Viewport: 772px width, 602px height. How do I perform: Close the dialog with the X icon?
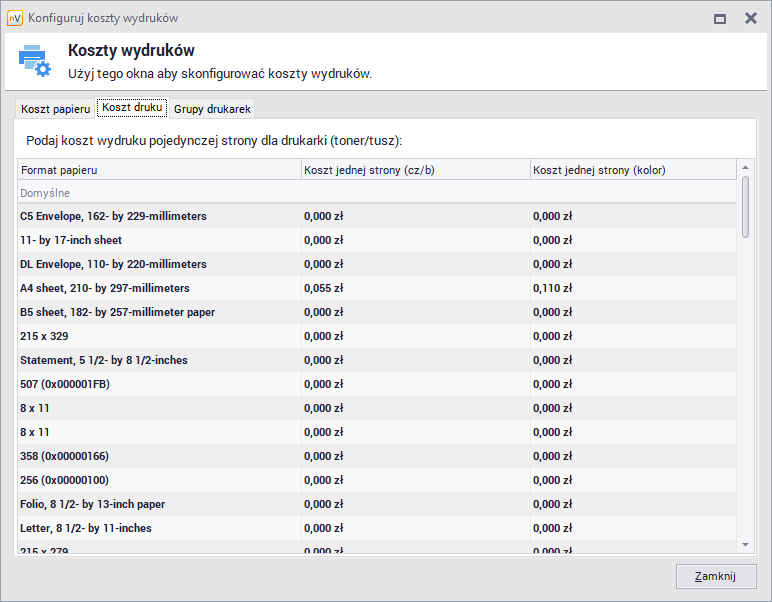point(750,18)
